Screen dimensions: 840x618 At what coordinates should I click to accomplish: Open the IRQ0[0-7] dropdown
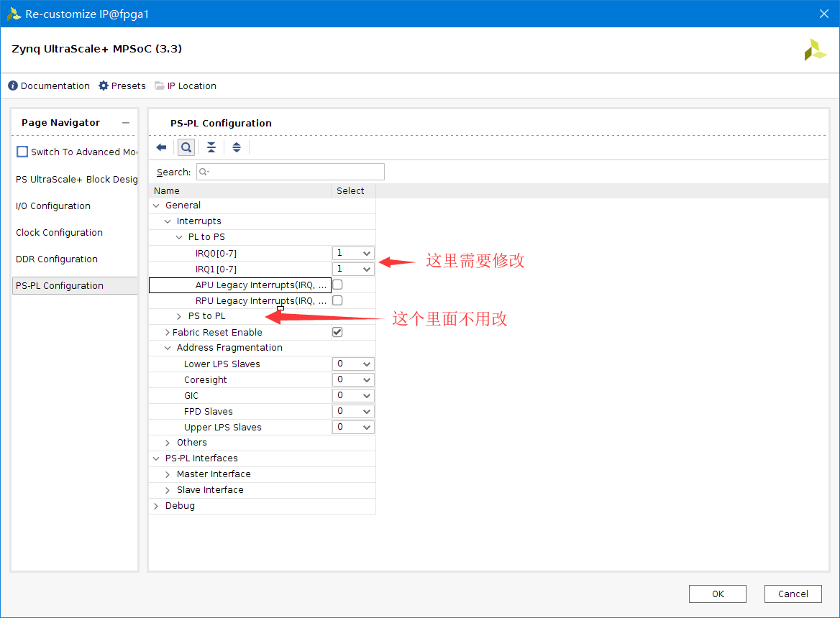click(x=353, y=253)
